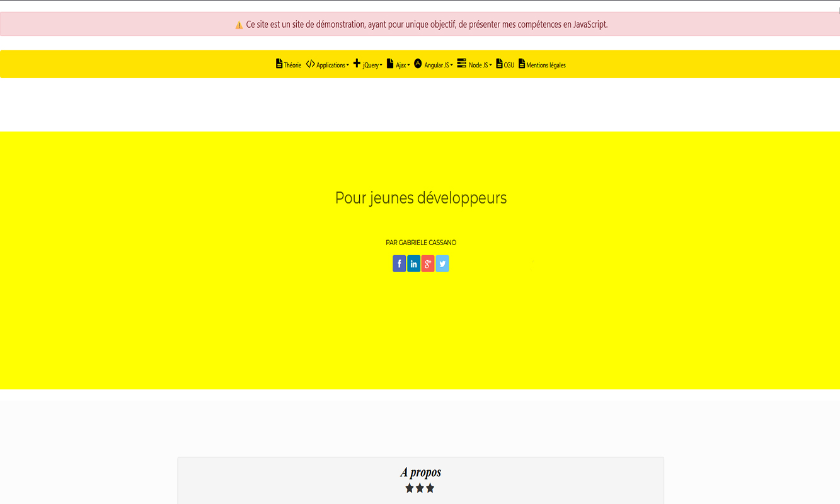Click the document icon beside CGU
Viewport: 840px width, 504px height.
click(499, 64)
